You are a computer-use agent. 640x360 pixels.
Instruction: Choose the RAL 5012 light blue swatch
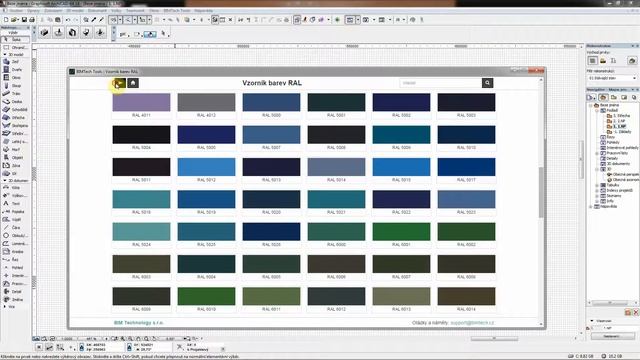(x=206, y=167)
